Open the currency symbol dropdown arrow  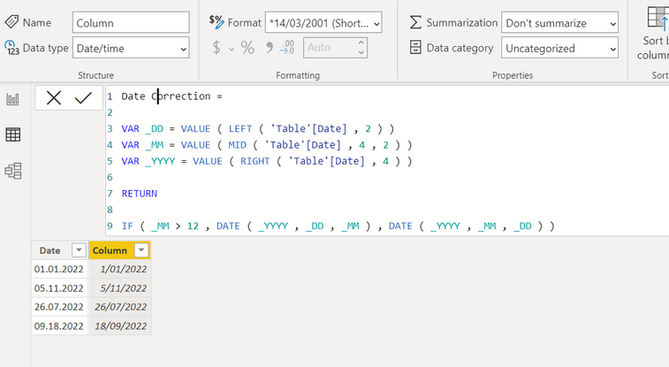click(231, 49)
